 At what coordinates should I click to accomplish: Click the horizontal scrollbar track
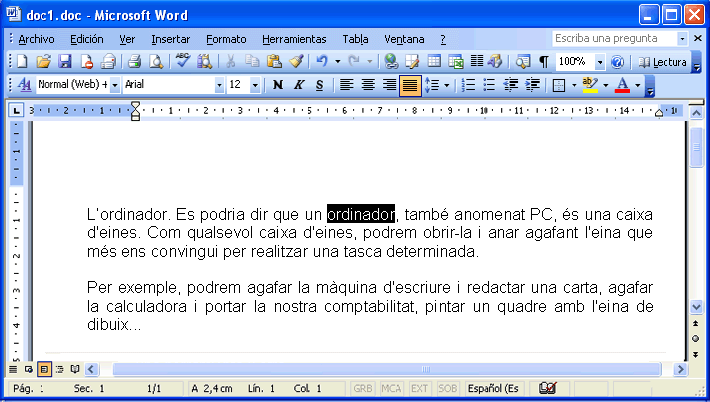pos(387,369)
